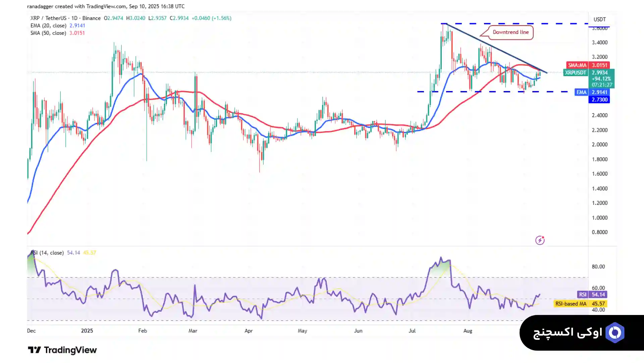Click the TradingView logo at bottom left

point(62,350)
